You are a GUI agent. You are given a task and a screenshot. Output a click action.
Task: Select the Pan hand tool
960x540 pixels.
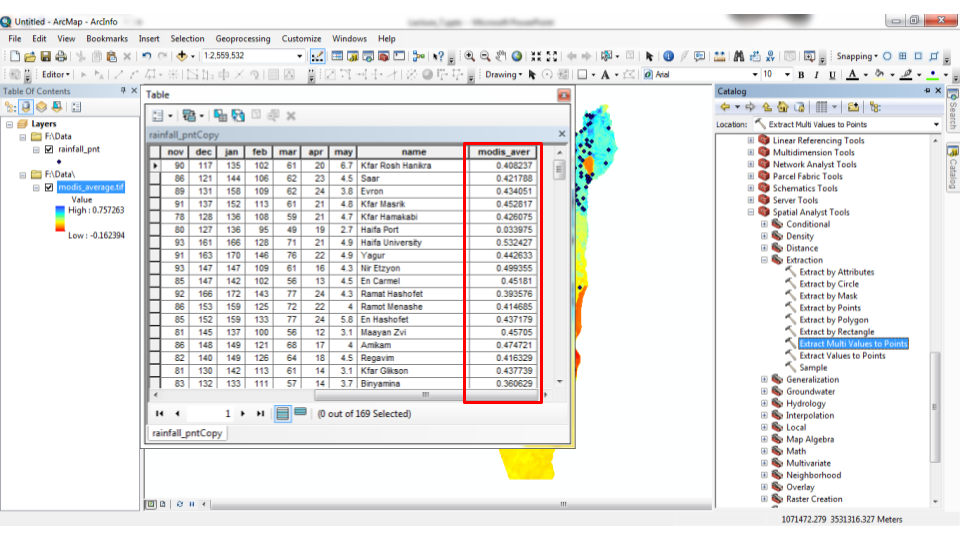point(501,56)
